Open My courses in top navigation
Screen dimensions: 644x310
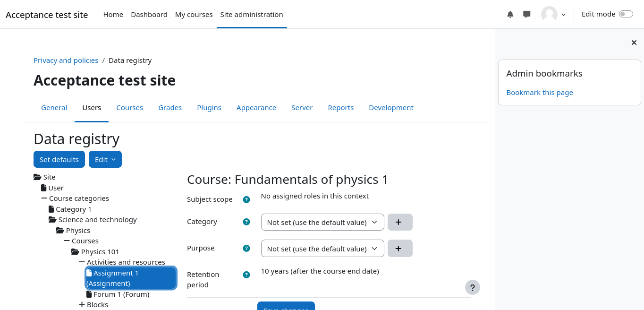(194, 14)
